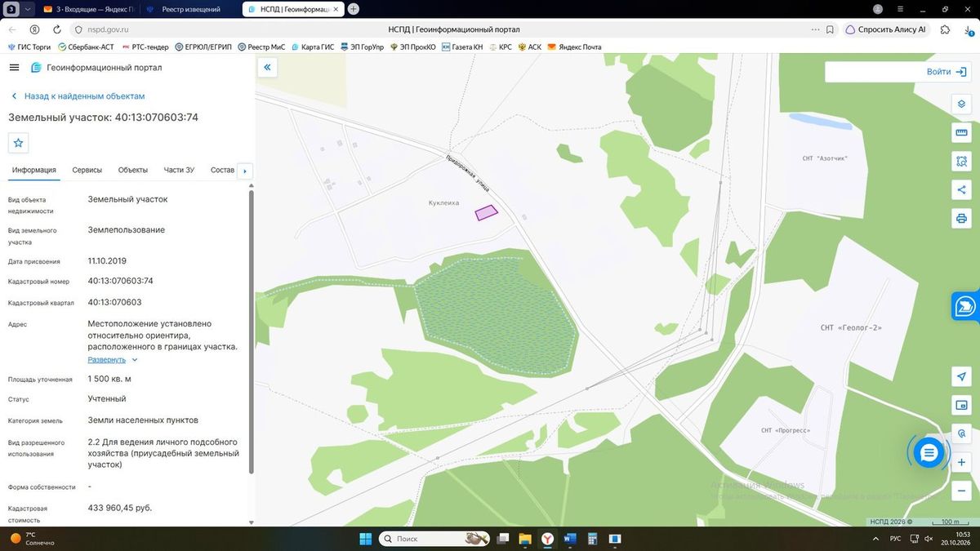
Task: Show more tabs with right arrow
Action: (x=245, y=171)
